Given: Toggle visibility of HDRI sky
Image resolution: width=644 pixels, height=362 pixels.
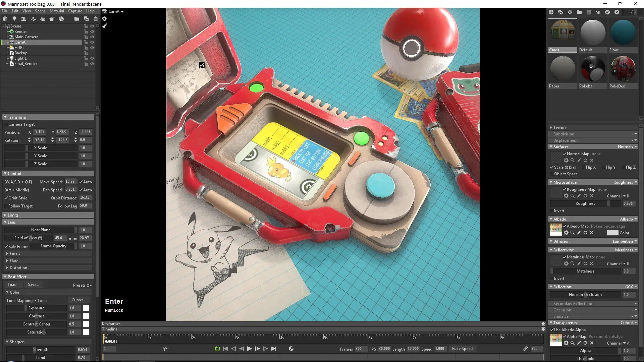Looking at the screenshot, I should [x=92, y=48].
